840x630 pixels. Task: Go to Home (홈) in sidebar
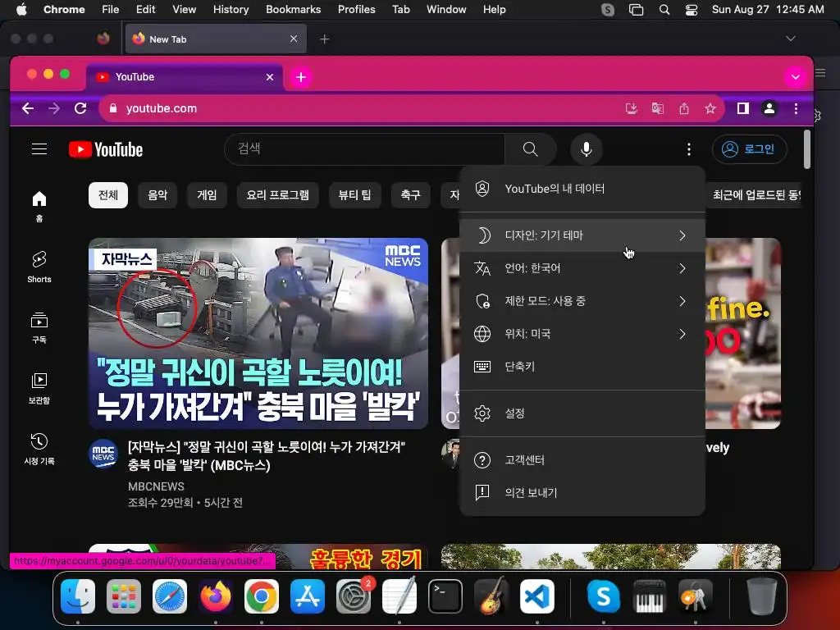tap(39, 206)
